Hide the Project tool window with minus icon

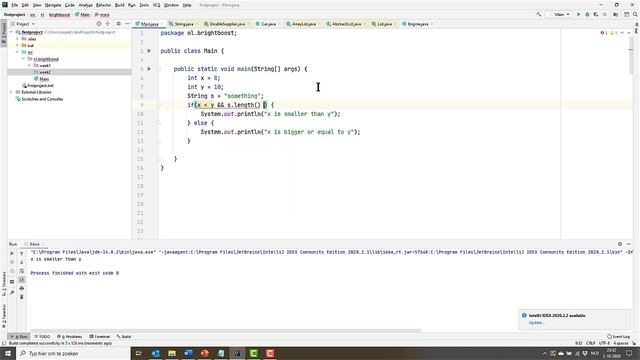pyautogui.click(x=127, y=24)
